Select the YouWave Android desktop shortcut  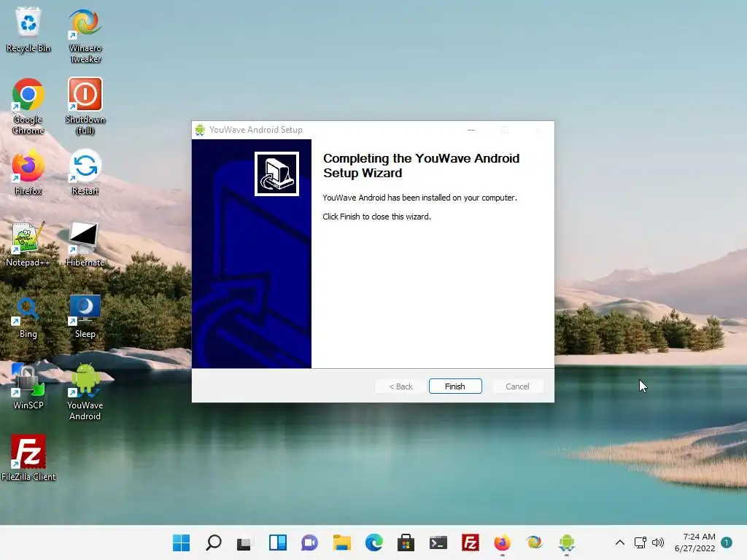pyautogui.click(x=85, y=392)
